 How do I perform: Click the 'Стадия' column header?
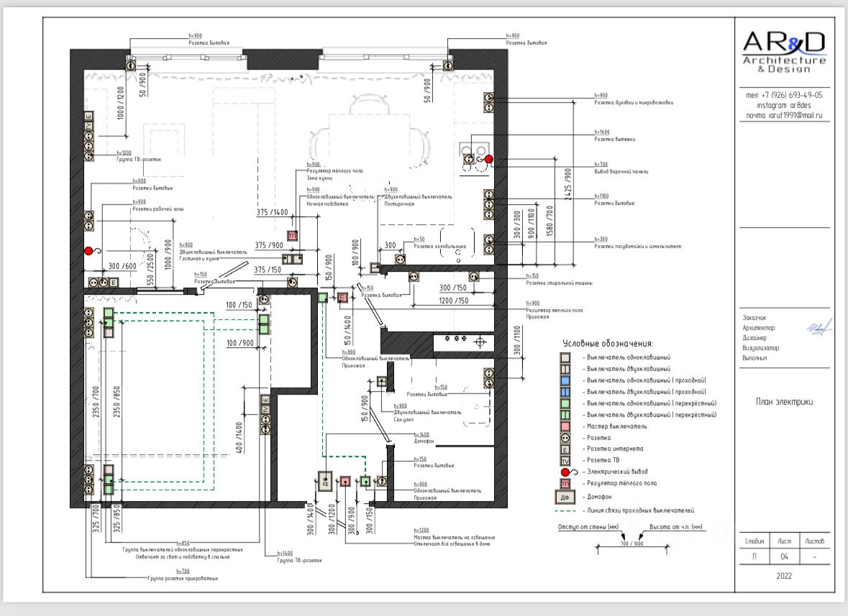tap(754, 541)
